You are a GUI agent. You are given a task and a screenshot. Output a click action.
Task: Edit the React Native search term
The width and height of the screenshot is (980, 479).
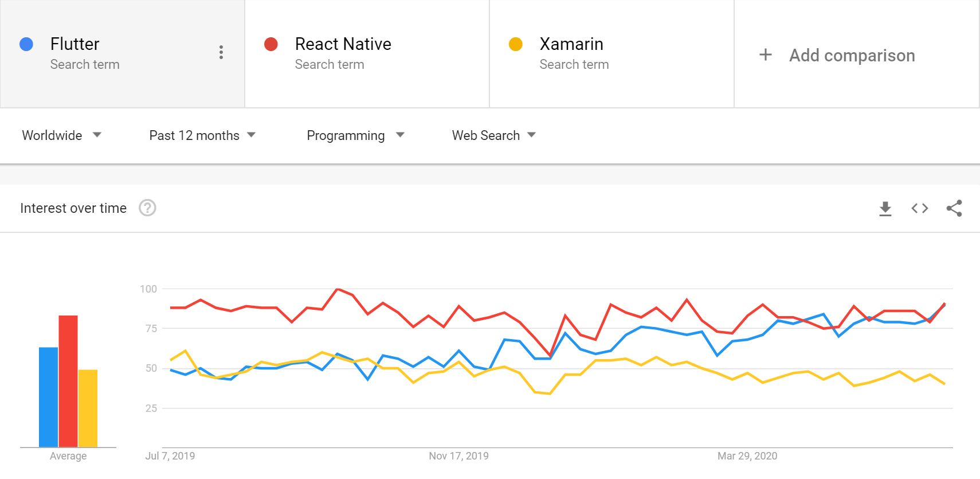coord(343,44)
